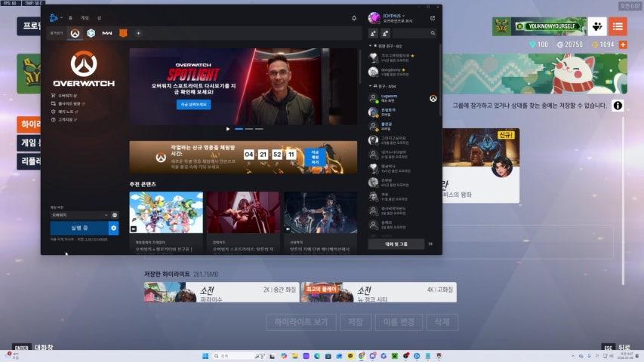Image resolution: width=644 pixels, height=362 pixels.
Task: Open the 신규 labeled highlight card in game
Action: point(481,166)
